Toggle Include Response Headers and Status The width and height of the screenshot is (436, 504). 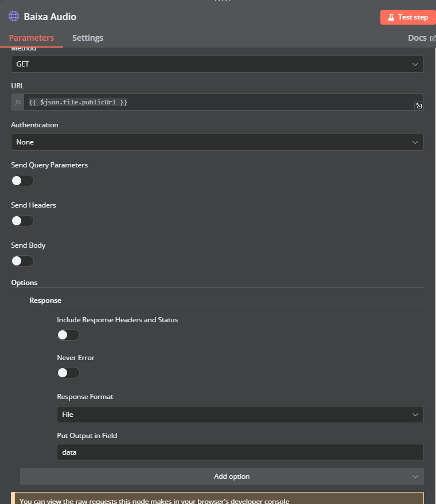point(68,335)
